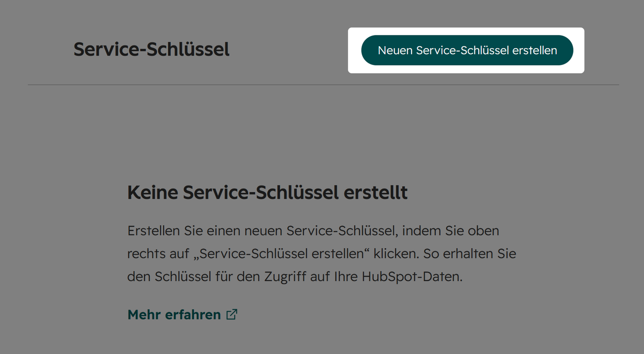Select the "Service-Schlüssel" page heading

[x=151, y=49]
